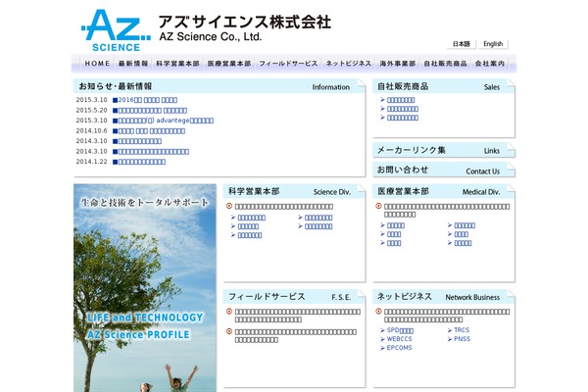Screen dimensions: 588x392
Task: Open the WEBCCS link
Action: (x=399, y=339)
